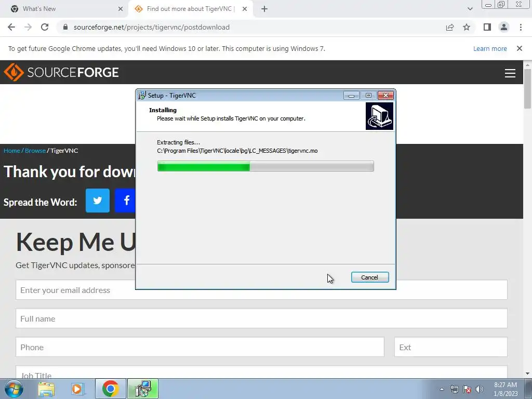Open Windows Explorer from the taskbar
This screenshot has width=532, height=399.
[46, 389]
